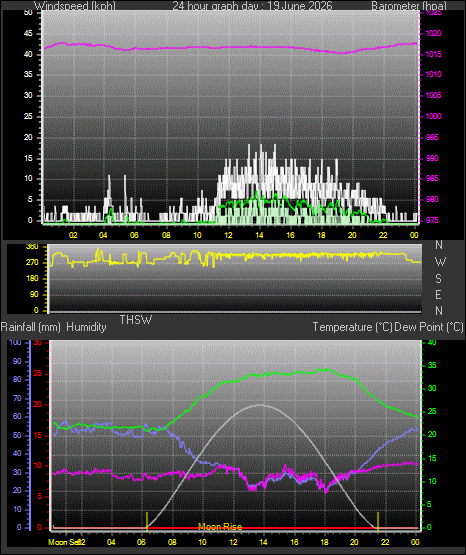The height and width of the screenshot is (555, 466).
Task: Select the 1015 barometer scale value
Action: coord(433,55)
